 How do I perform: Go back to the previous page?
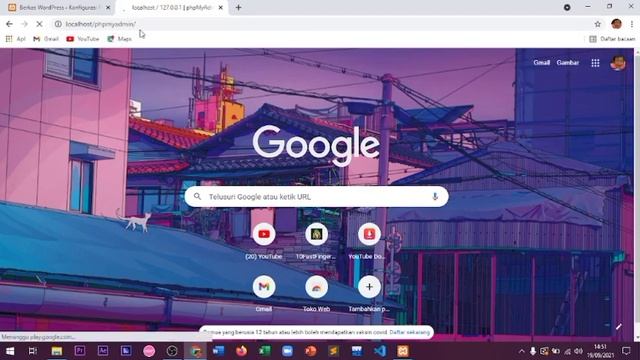pyautogui.click(x=9, y=24)
